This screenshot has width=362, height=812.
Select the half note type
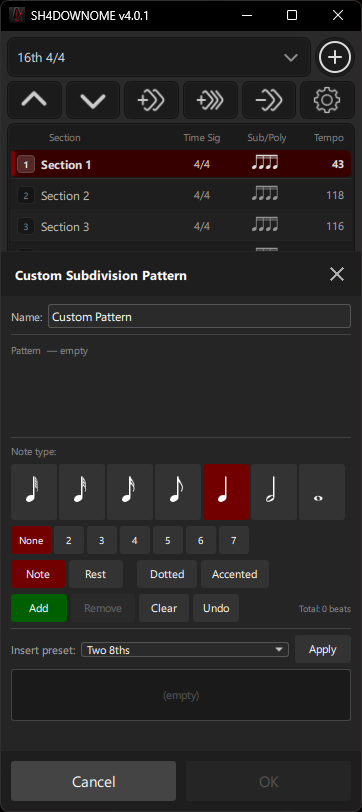coord(274,492)
